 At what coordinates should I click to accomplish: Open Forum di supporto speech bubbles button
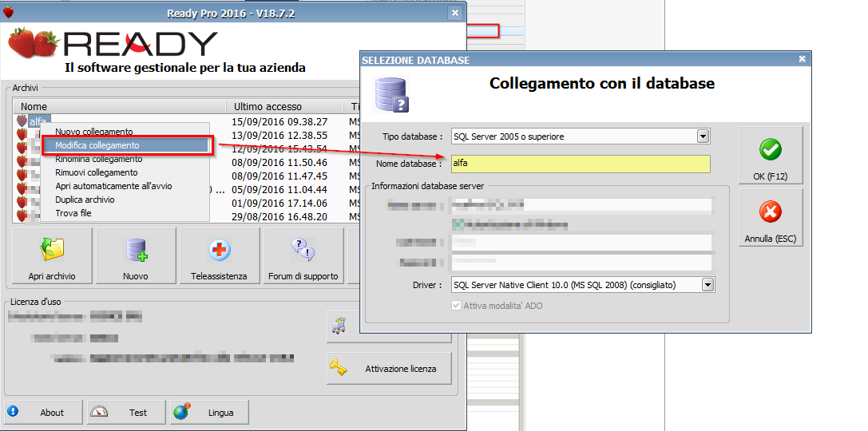pyautogui.click(x=303, y=255)
